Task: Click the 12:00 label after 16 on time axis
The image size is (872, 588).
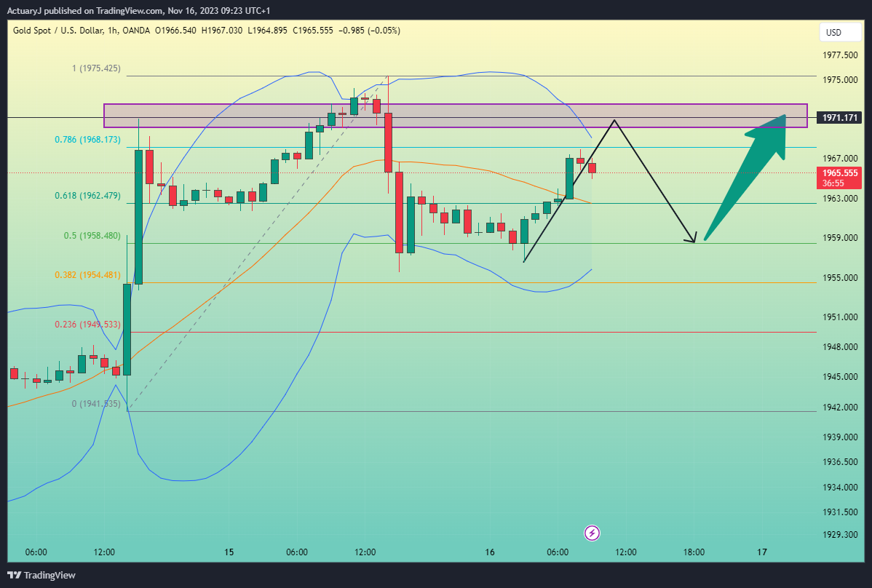Action: tap(626, 552)
